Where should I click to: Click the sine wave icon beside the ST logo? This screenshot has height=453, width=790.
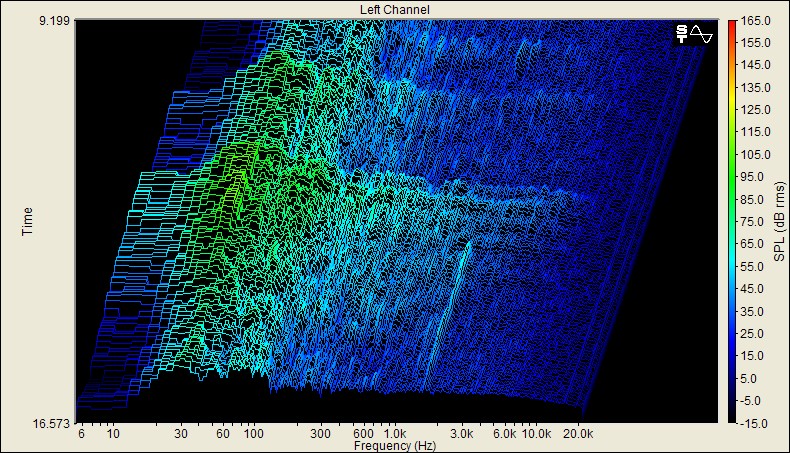tap(701, 33)
